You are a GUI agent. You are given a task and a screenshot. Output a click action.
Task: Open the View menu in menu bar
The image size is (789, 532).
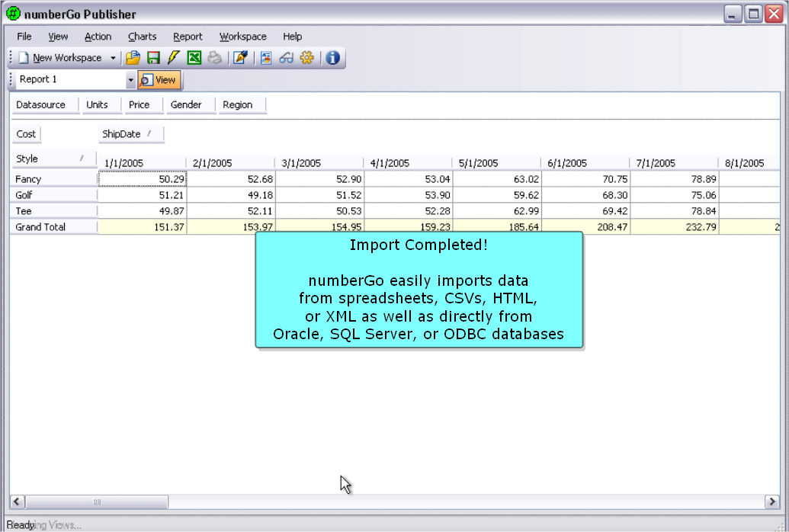[58, 37]
